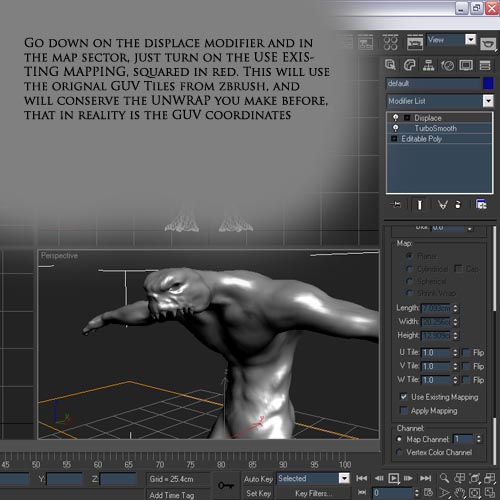
Task: Click the Auto Key button
Action: [258, 479]
